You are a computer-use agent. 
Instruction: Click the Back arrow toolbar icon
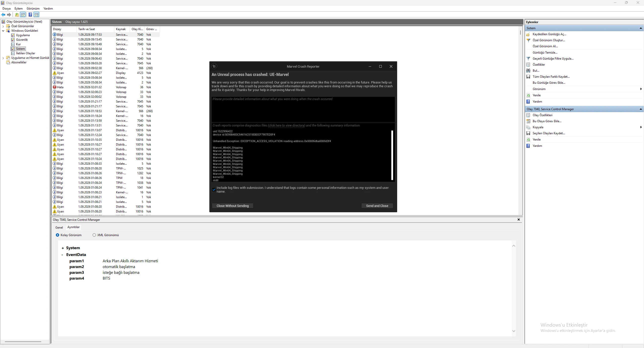click(x=3, y=15)
